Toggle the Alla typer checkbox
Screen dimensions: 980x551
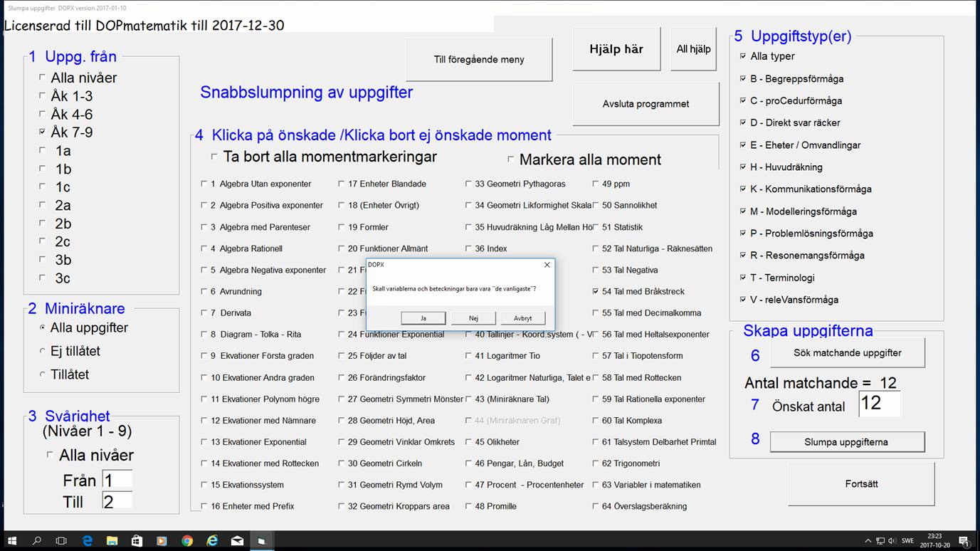pyautogui.click(x=743, y=56)
